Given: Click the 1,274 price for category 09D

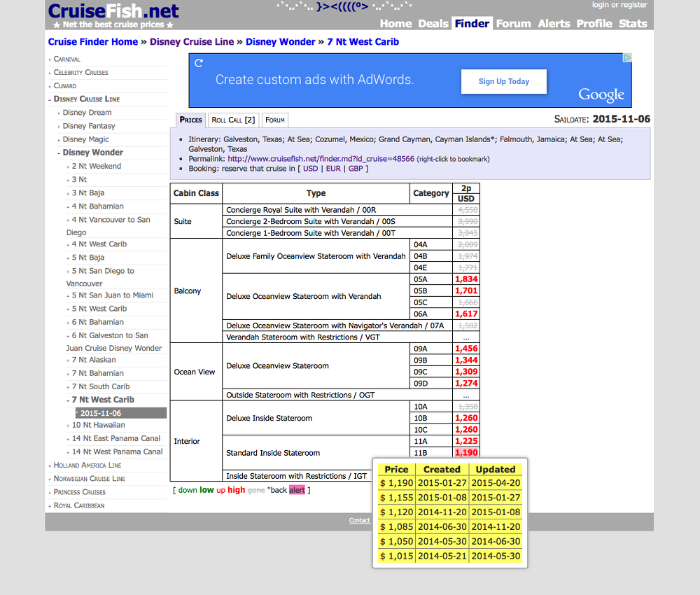Looking at the screenshot, I should click(466, 384).
